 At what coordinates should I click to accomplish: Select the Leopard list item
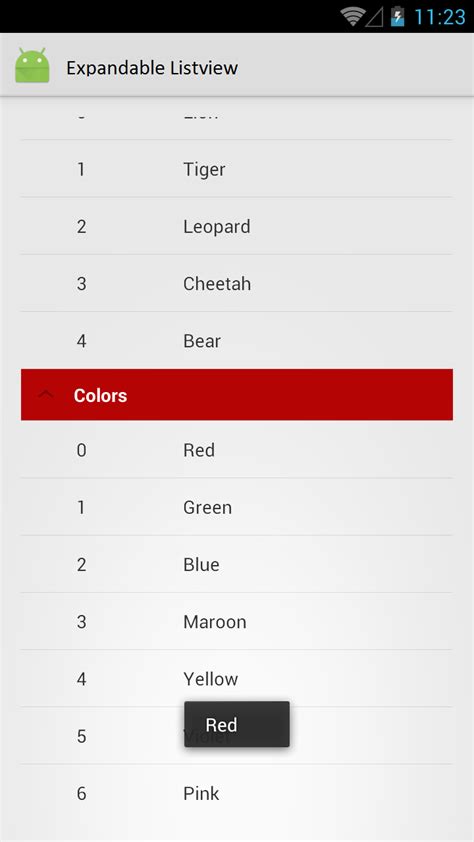coord(237,226)
